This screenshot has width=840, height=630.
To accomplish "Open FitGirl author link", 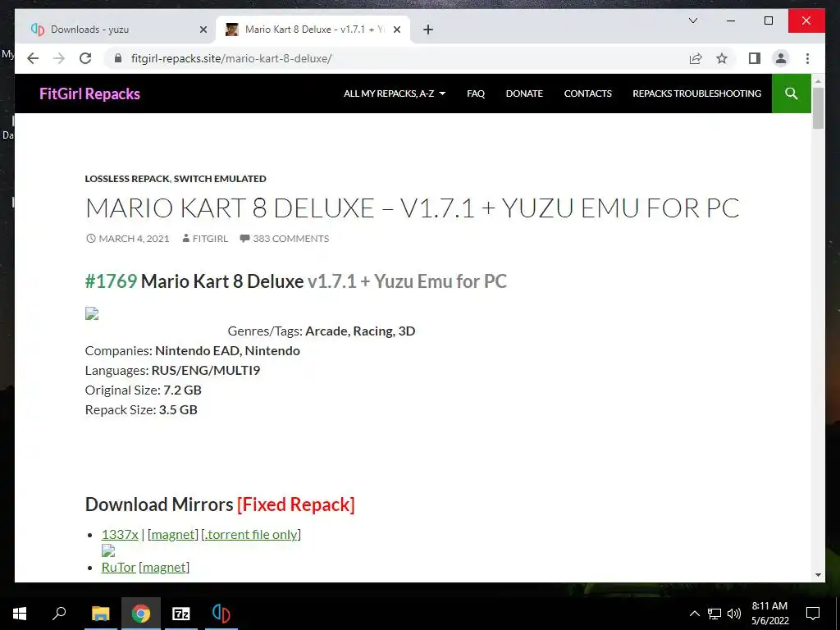I will click(x=210, y=239).
